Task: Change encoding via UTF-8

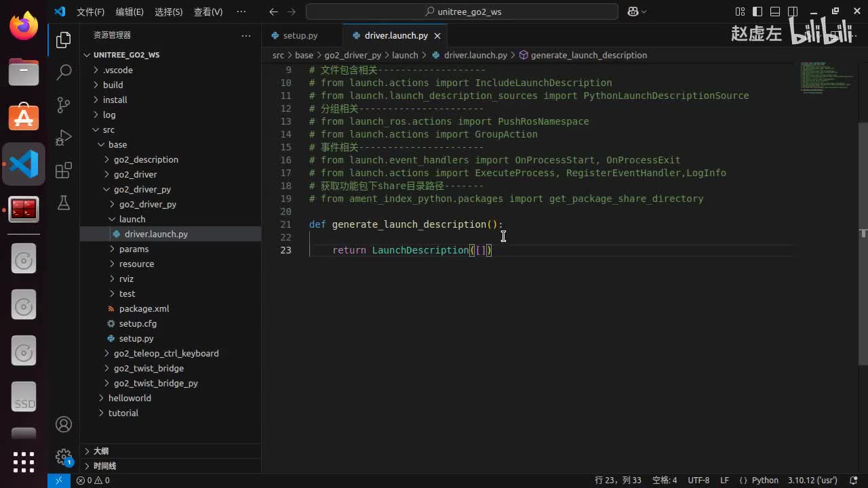Action: click(698, 480)
